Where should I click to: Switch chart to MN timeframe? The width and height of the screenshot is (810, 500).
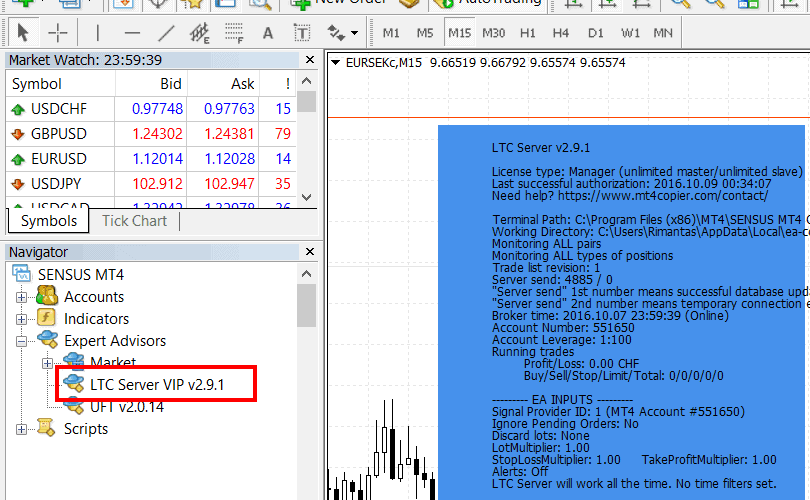(663, 33)
